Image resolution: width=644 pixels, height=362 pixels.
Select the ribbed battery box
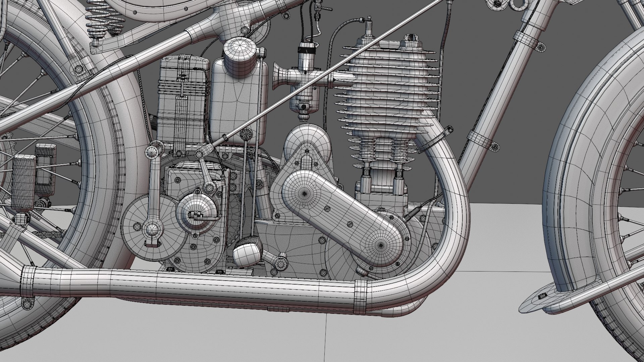[183, 106]
